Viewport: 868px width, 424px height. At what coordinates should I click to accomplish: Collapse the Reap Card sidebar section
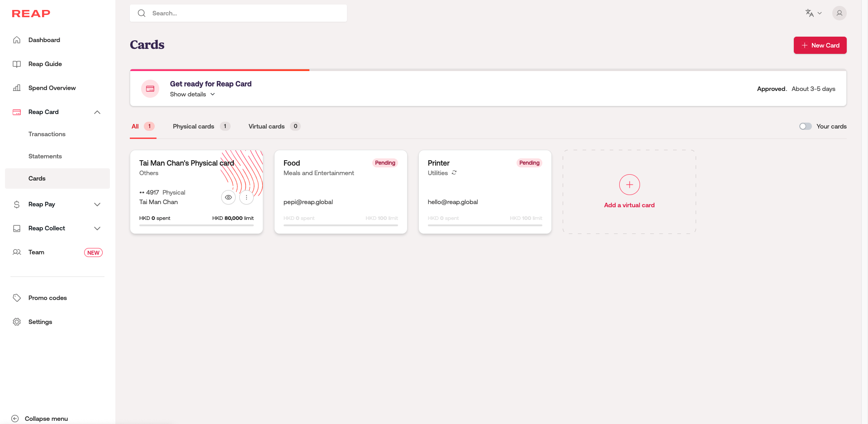point(97,112)
